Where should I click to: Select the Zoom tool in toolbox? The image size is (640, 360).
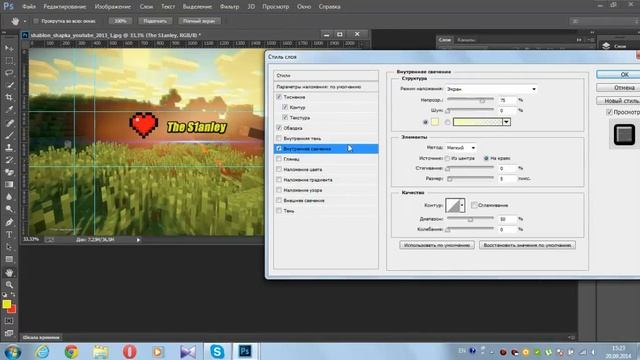pyautogui.click(x=9, y=284)
